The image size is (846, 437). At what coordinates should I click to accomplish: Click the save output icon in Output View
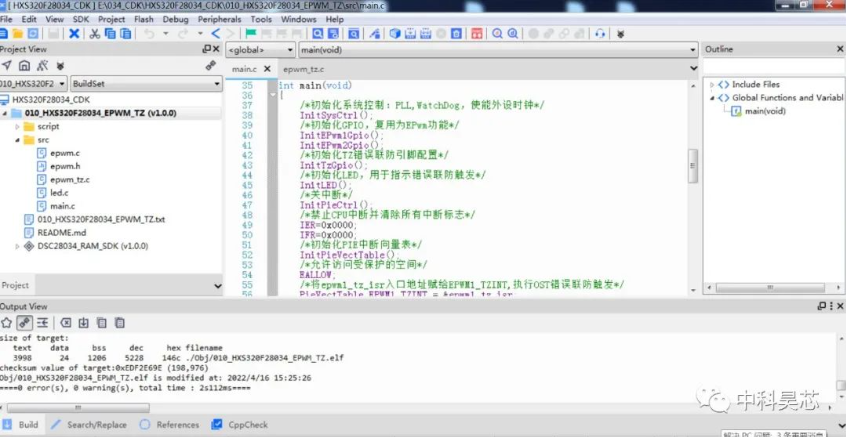coord(84,323)
